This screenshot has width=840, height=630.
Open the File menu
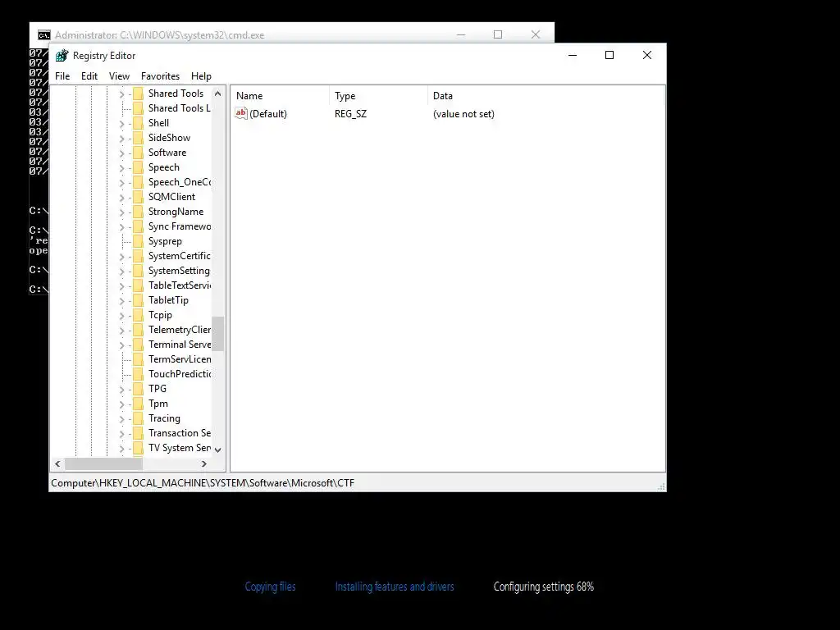pyautogui.click(x=62, y=76)
